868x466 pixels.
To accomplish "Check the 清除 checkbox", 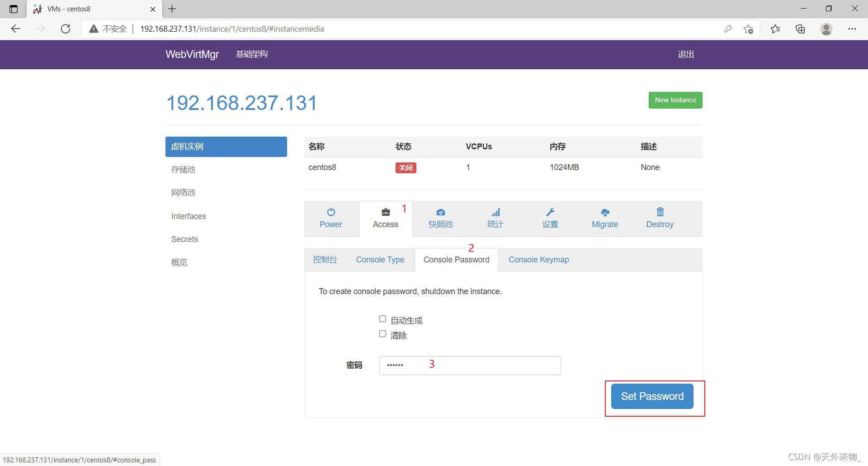I will coord(382,334).
